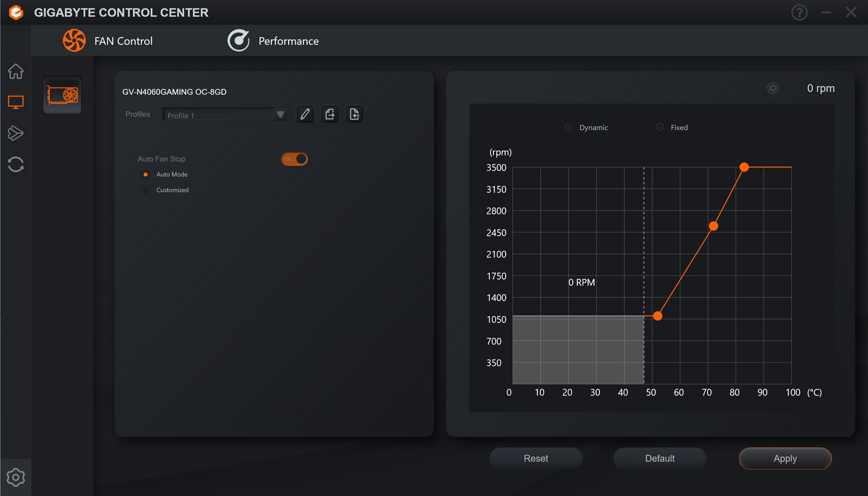This screenshot has height=496, width=868.
Task: Click the Performance gauge icon
Action: point(238,41)
